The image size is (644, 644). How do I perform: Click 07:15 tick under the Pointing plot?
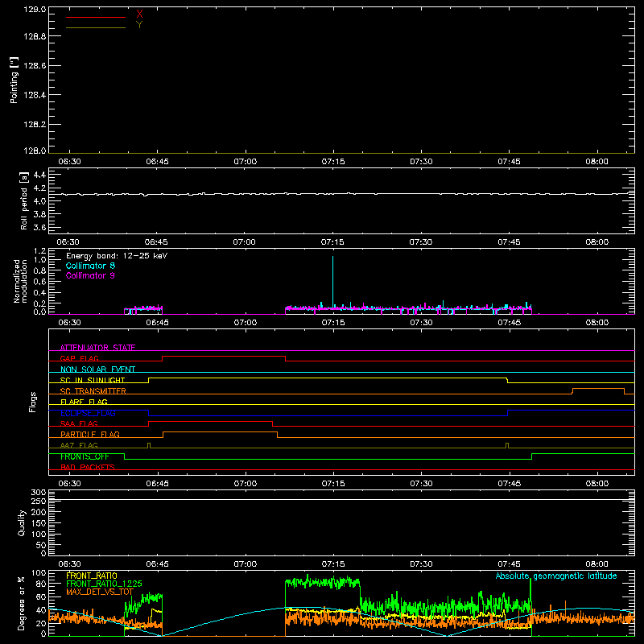click(x=333, y=162)
